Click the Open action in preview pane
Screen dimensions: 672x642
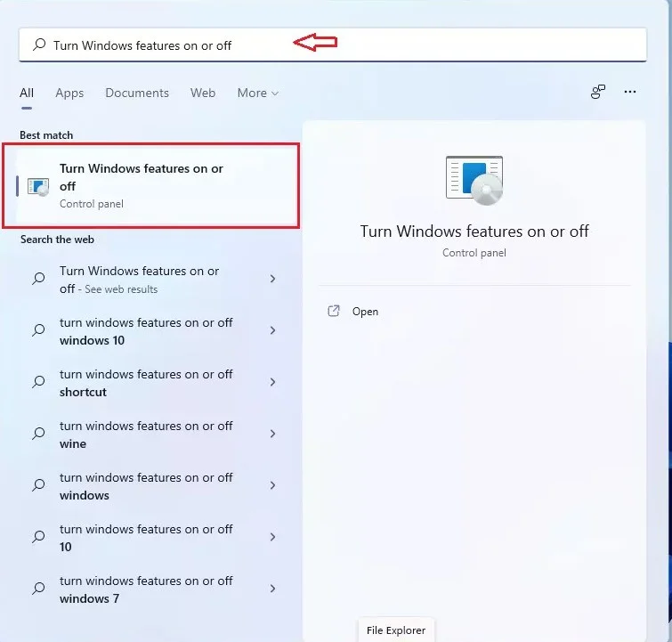[x=365, y=312]
